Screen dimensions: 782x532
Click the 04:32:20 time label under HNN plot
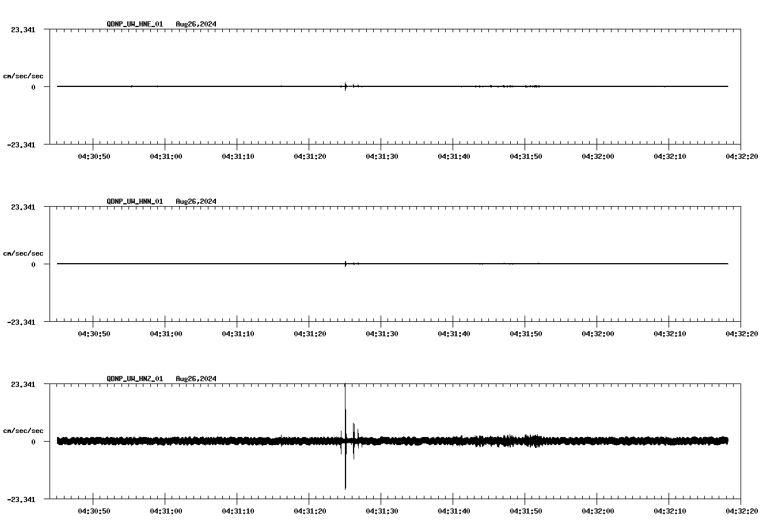click(x=742, y=334)
